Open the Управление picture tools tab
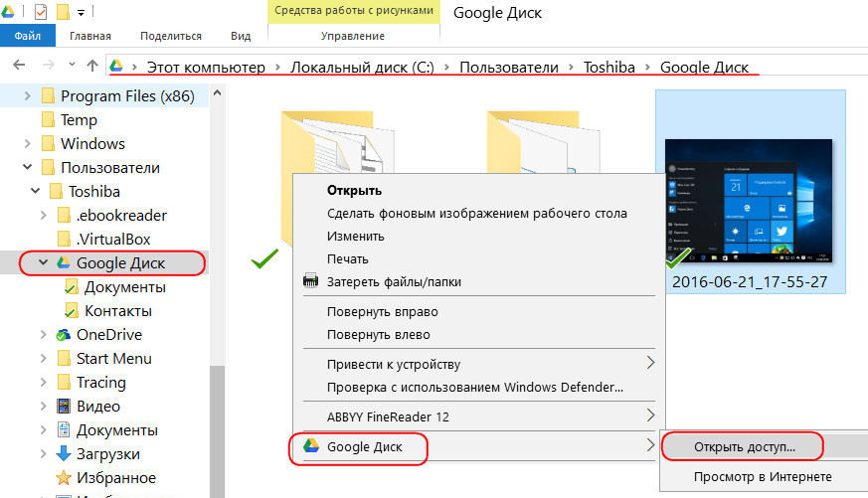This screenshot has width=868, height=498. pos(353,36)
